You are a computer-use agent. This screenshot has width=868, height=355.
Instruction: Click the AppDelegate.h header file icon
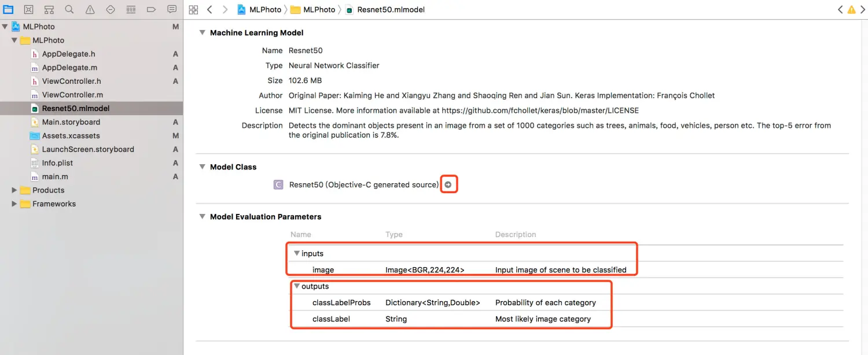pos(35,54)
